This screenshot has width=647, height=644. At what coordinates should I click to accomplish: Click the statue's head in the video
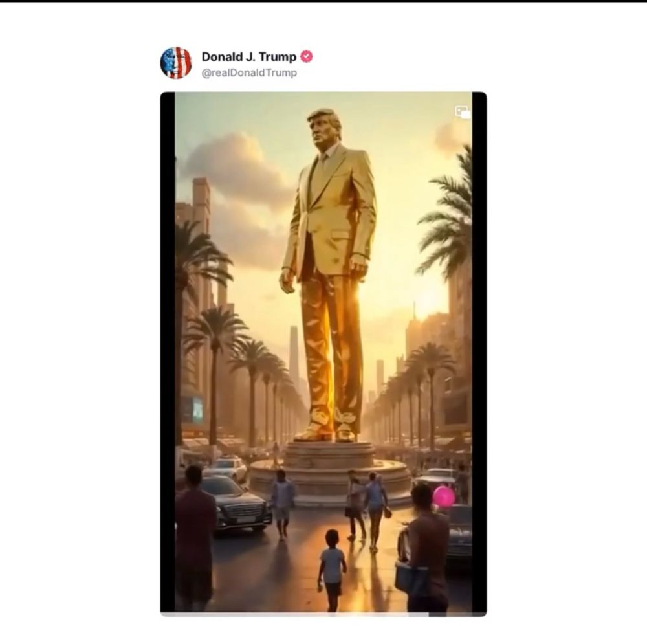click(x=325, y=129)
